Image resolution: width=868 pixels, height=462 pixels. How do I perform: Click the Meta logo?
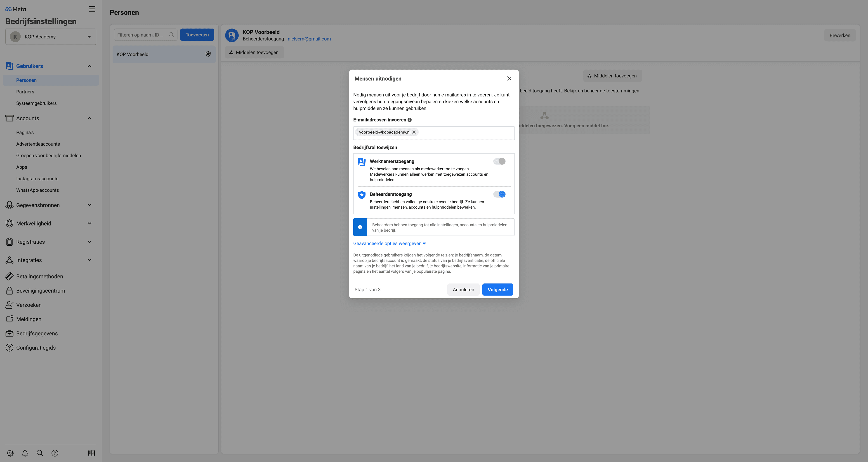coord(16,9)
